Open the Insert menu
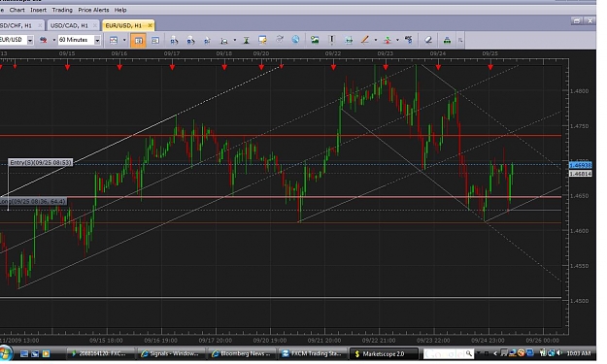This screenshot has width=607, height=364. [x=38, y=10]
